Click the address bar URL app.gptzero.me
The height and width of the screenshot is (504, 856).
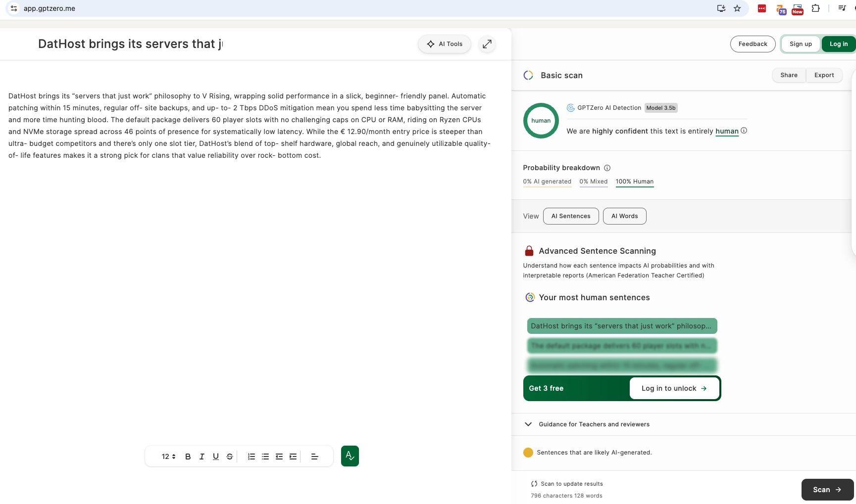coord(50,8)
